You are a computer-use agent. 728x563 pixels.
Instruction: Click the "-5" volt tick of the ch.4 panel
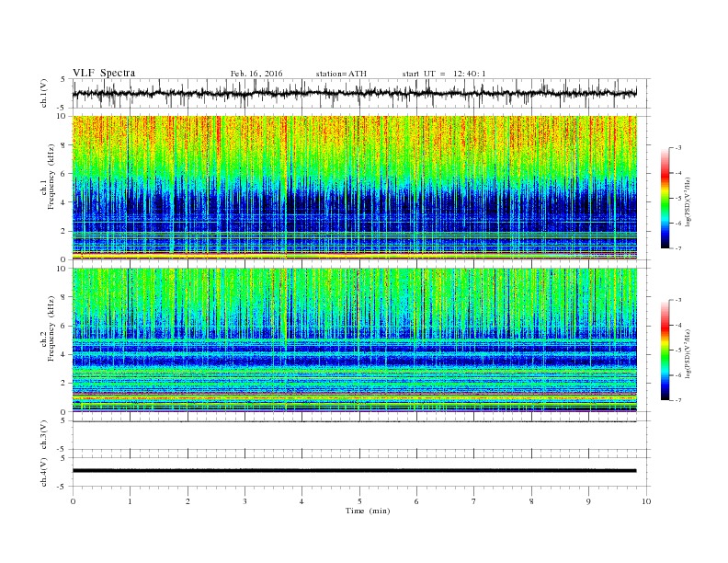click(63, 487)
